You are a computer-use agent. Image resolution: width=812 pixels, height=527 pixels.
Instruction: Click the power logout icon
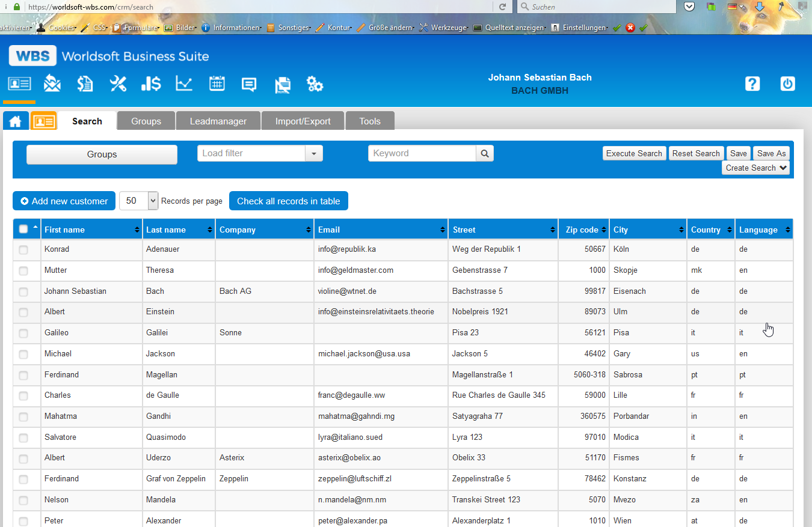787,84
